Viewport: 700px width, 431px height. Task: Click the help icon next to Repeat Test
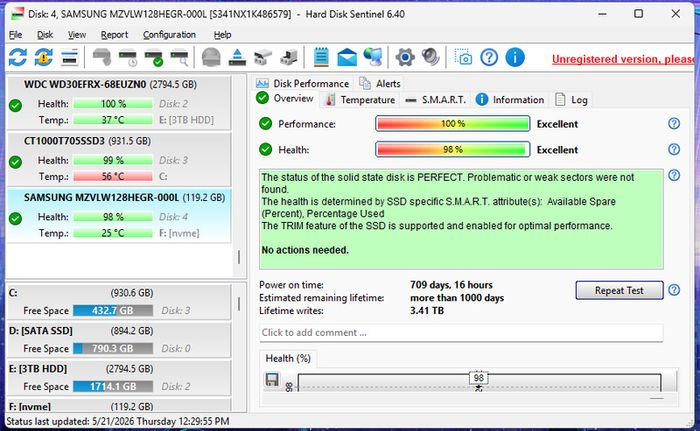(x=674, y=290)
